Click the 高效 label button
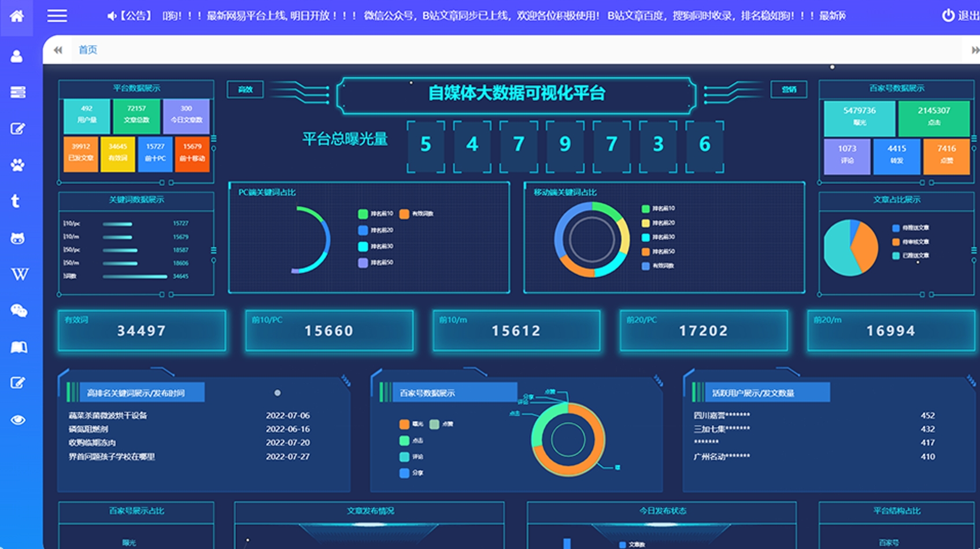This screenshot has height=549, width=980. point(245,90)
